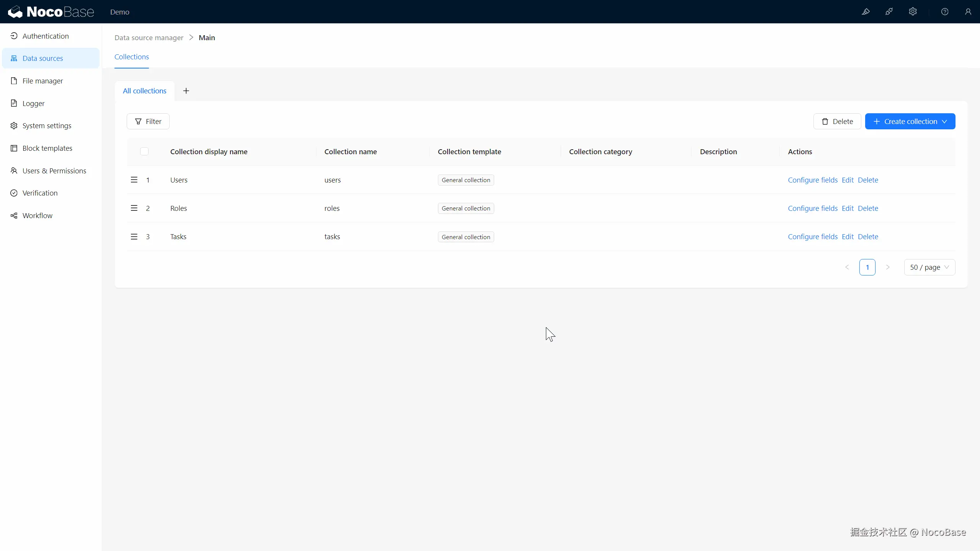The width and height of the screenshot is (980, 551).
Task: Click the Filter button
Action: click(x=148, y=121)
